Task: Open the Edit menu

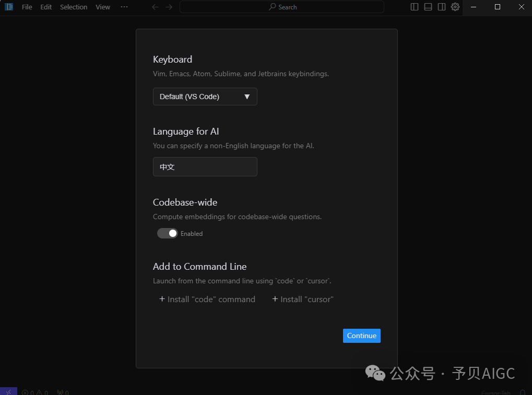Action: pos(46,7)
